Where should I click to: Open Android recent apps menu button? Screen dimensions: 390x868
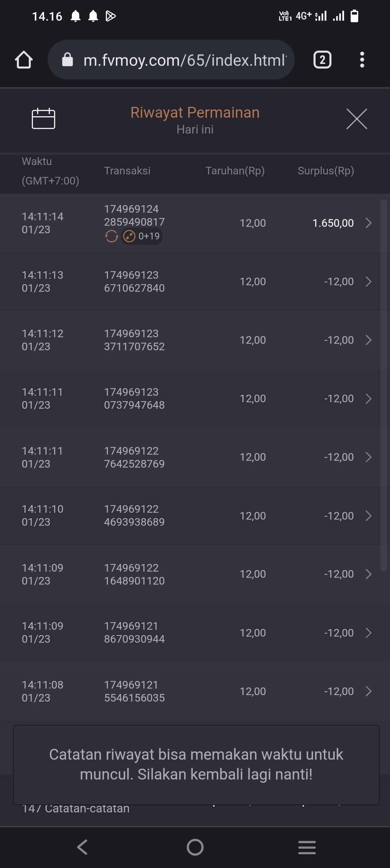point(307,847)
